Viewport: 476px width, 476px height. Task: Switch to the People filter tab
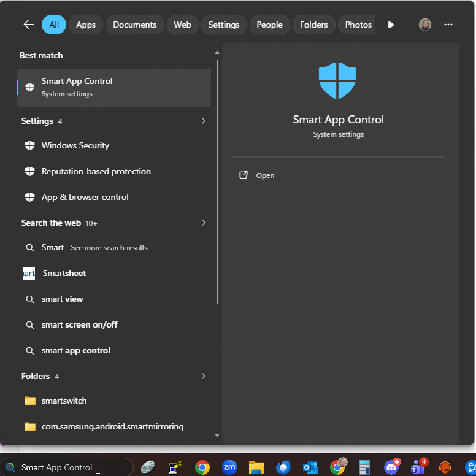coord(269,25)
